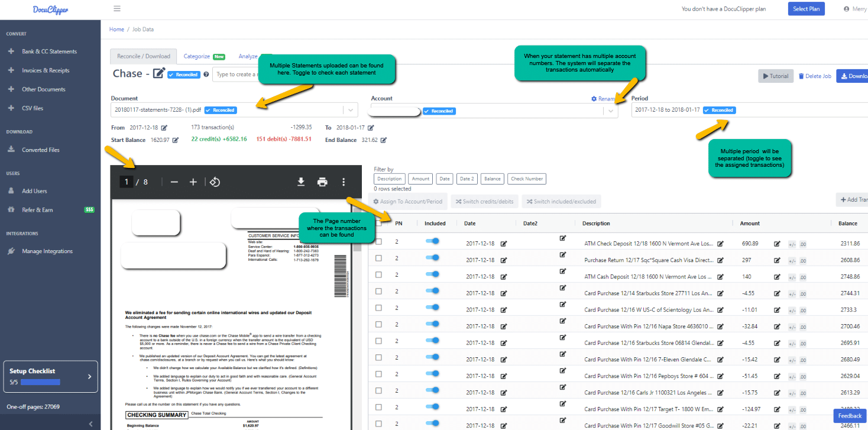The width and height of the screenshot is (868, 430).
Task: Click the create tag input field
Action: click(x=237, y=75)
